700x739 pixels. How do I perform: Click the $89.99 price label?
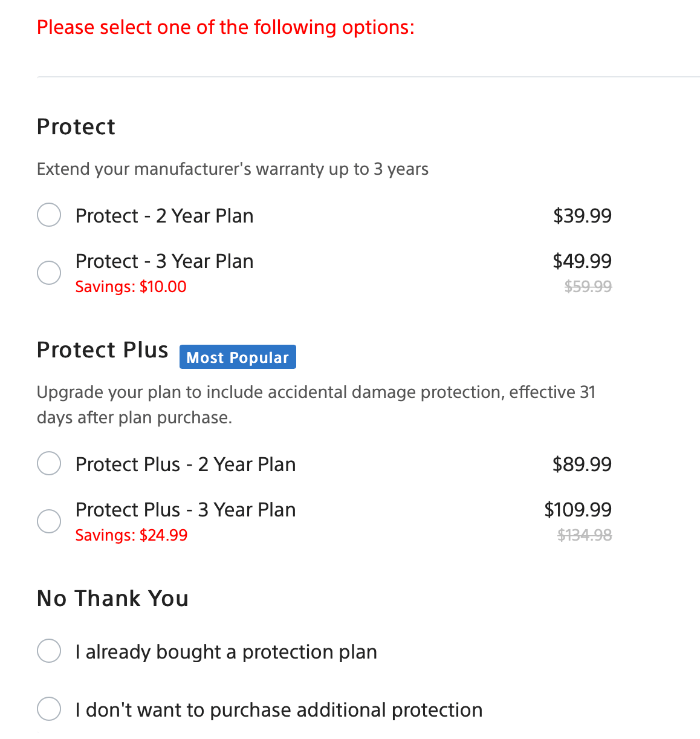[582, 464]
